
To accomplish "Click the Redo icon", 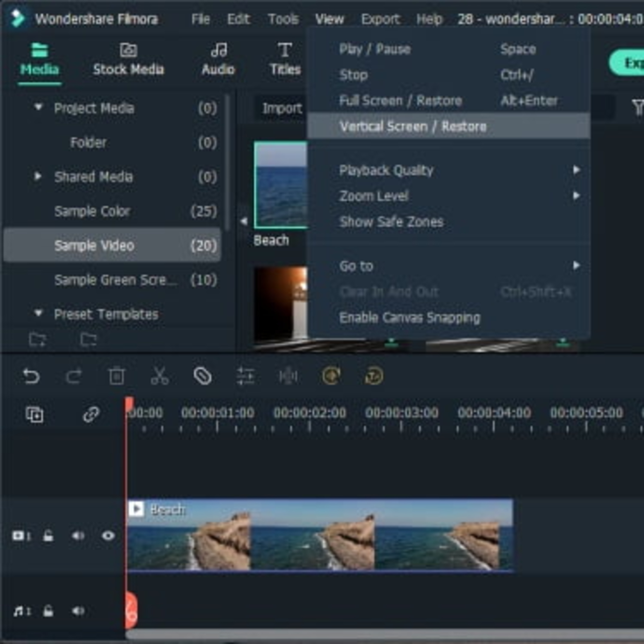I will tap(74, 376).
